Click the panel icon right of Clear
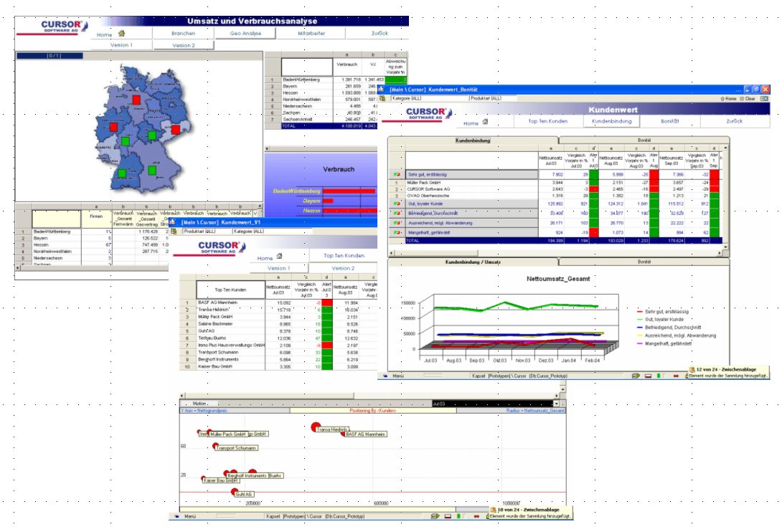The height and width of the screenshot is (532, 782). point(764,99)
